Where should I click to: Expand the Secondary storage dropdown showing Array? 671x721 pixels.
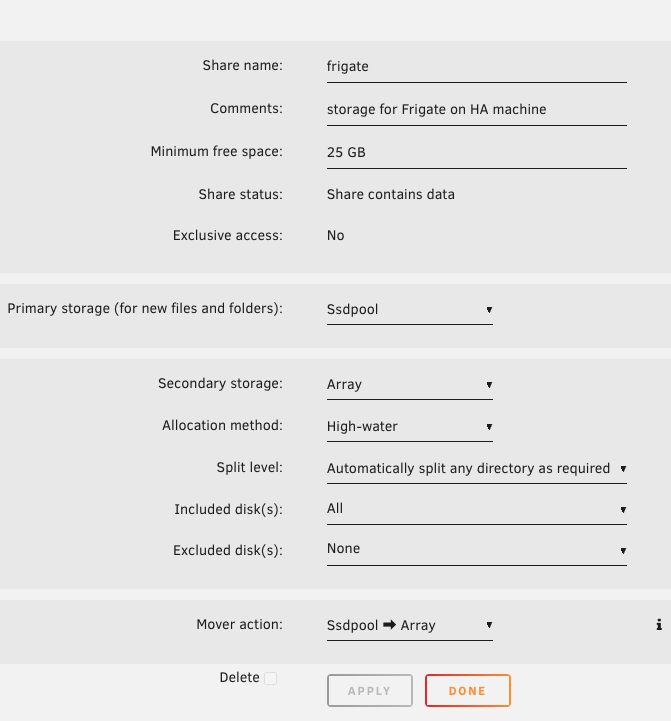click(409, 385)
